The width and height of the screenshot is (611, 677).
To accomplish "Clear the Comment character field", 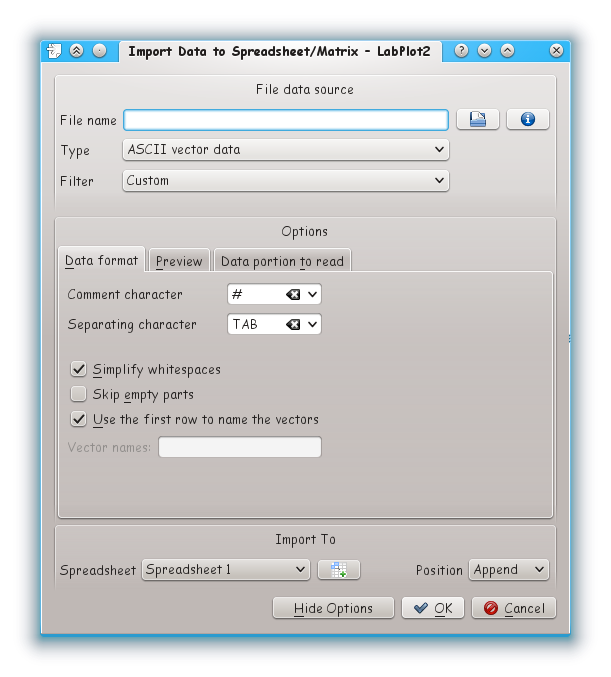I will click(293, 295).
